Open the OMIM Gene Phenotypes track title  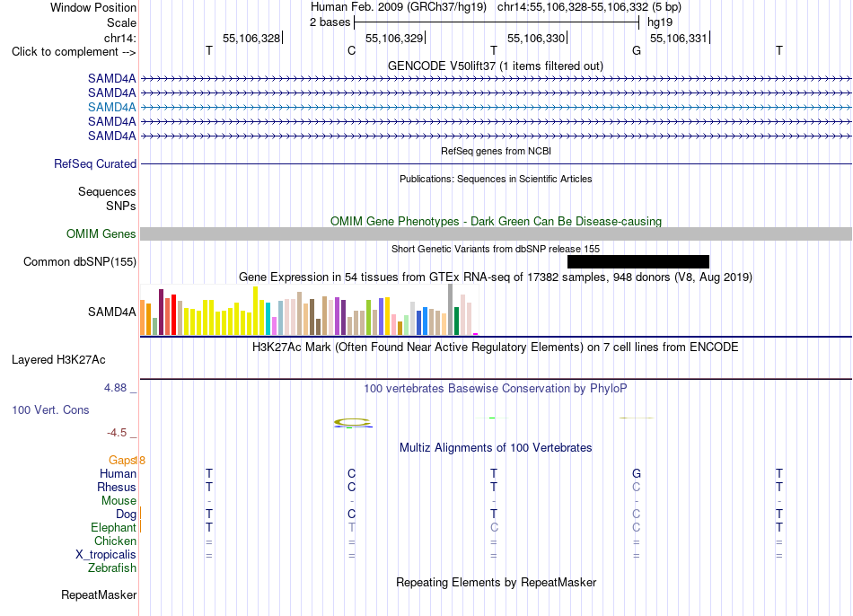tap(497, 222)
